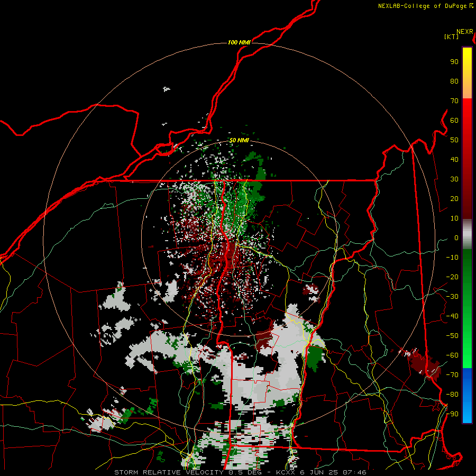476x476 pixels.
Task: Click the 30 value on velocity scale
Action: [454, 179]
